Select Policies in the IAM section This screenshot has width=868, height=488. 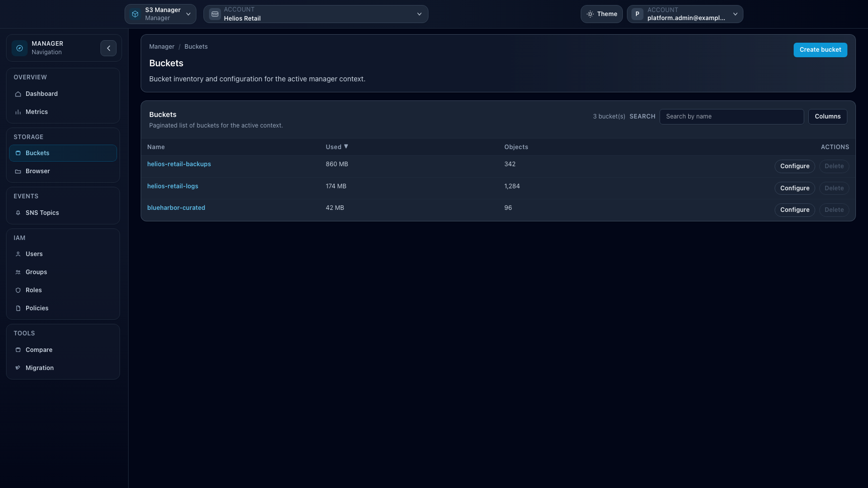pos(18,308)
